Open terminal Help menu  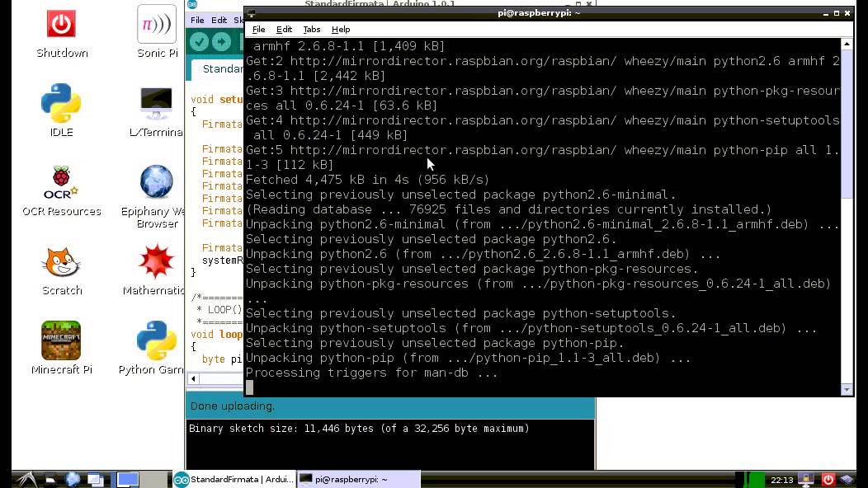(x=341, y=30)
